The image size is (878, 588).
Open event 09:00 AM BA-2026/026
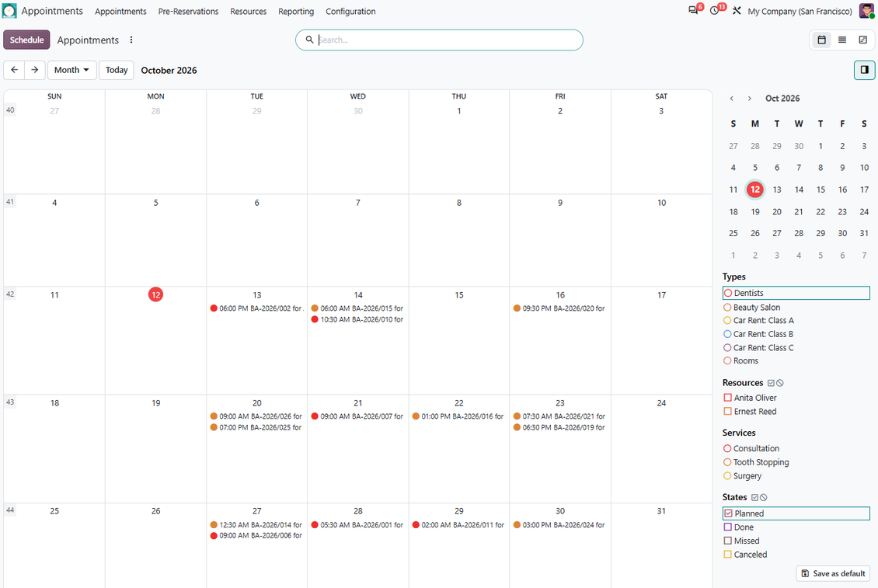(x=256, y=416)
